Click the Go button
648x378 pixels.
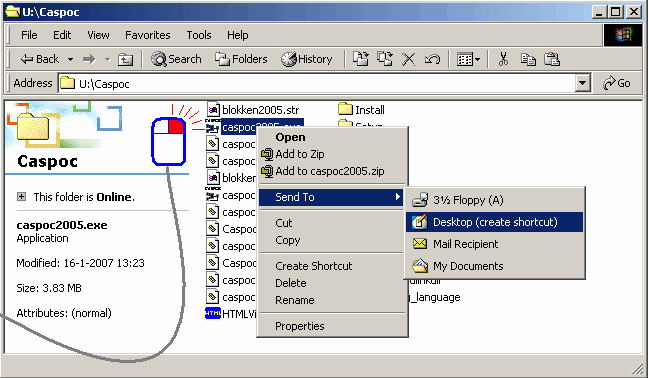point(617,84)
